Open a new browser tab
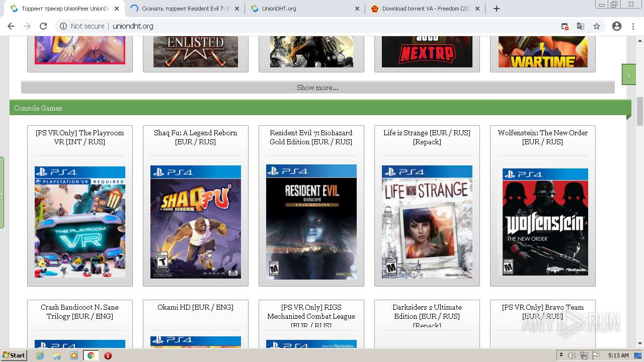The image size is (644, 362). click(x=497, y=9)
